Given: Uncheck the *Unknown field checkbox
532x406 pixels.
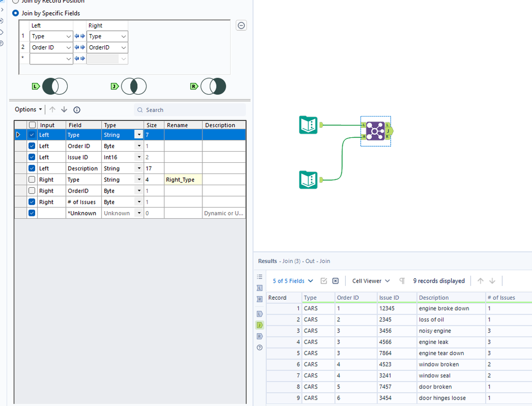Looking at the screenshot, I should coord(32,213).
